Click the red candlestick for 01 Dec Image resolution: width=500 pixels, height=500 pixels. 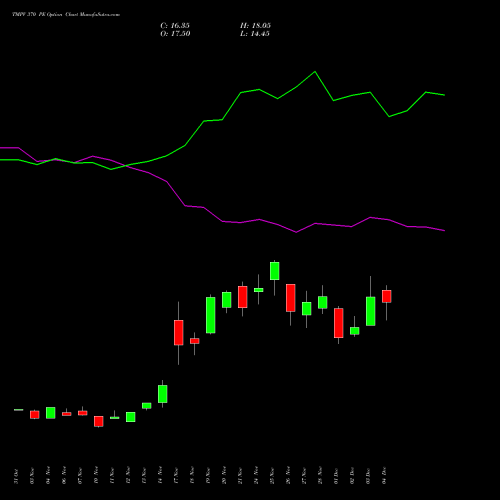(x=339, y=323)
